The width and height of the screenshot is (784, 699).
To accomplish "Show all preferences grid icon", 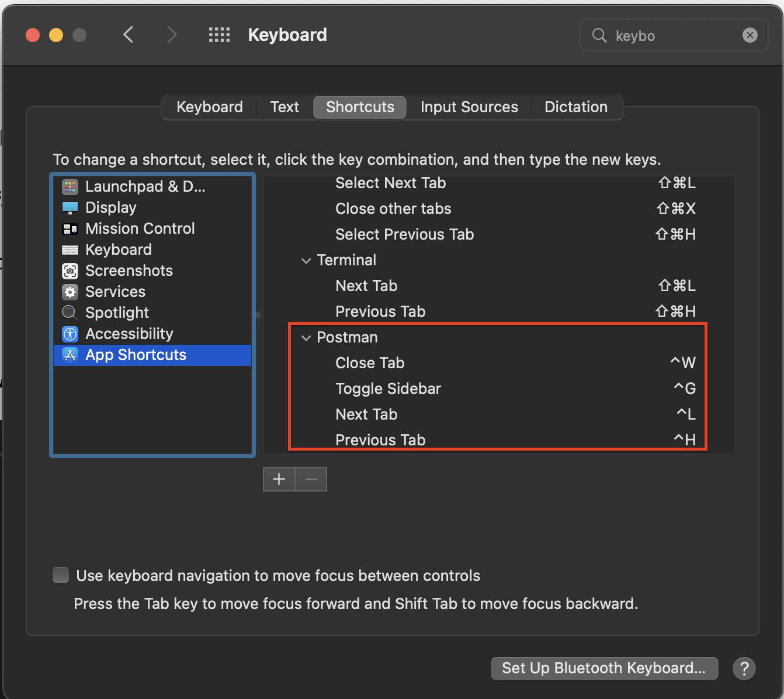I will pyautogui.click(x=220, y=35).
